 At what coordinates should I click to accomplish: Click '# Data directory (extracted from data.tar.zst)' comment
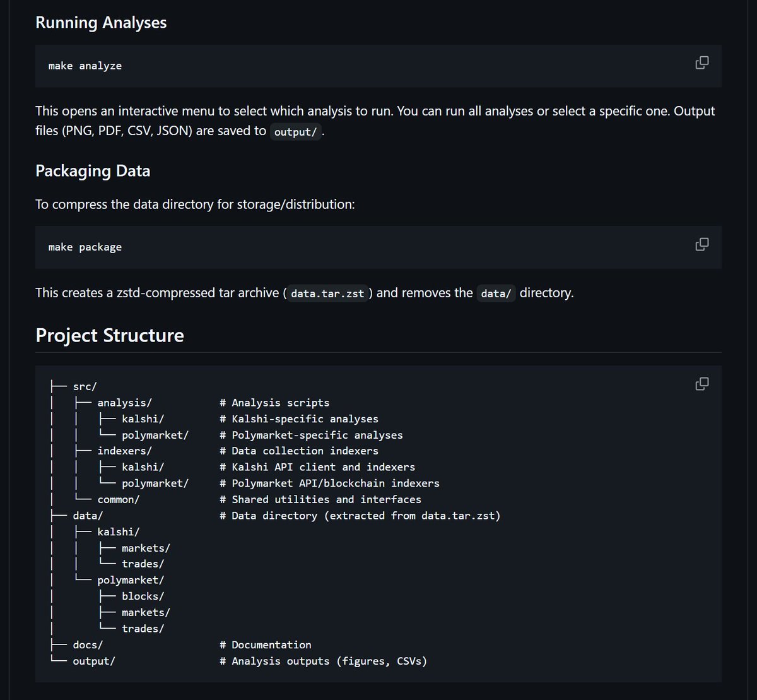(360, 516)
